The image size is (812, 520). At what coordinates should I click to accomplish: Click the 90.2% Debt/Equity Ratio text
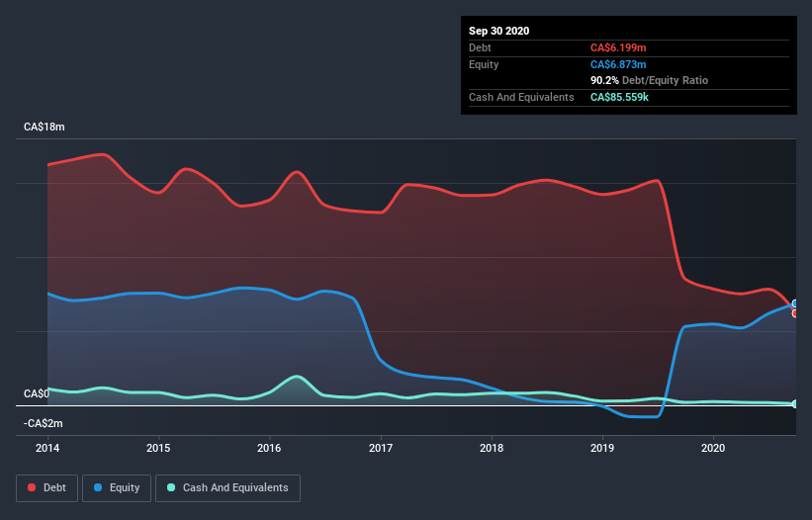click(650, 80)
